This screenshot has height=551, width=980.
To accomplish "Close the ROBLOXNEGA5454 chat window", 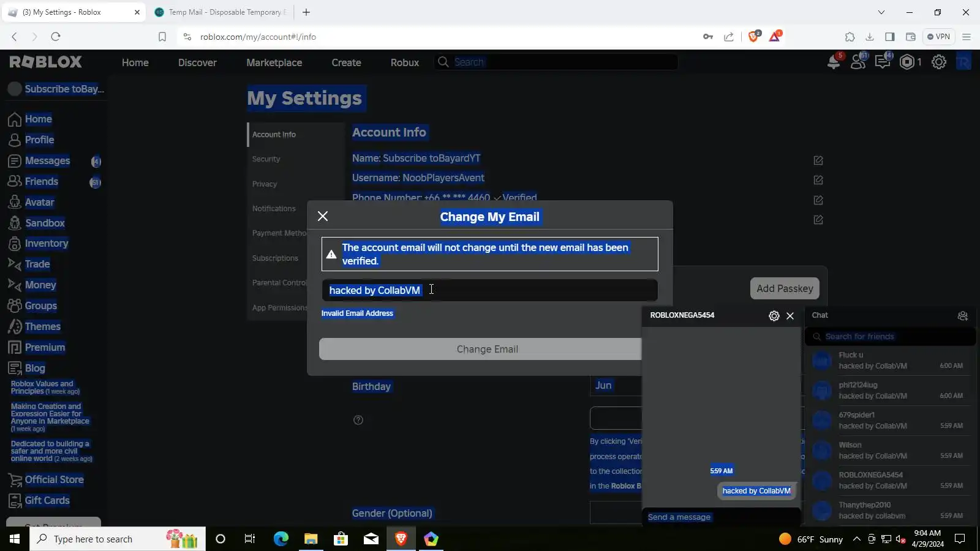I will point(790,316).
